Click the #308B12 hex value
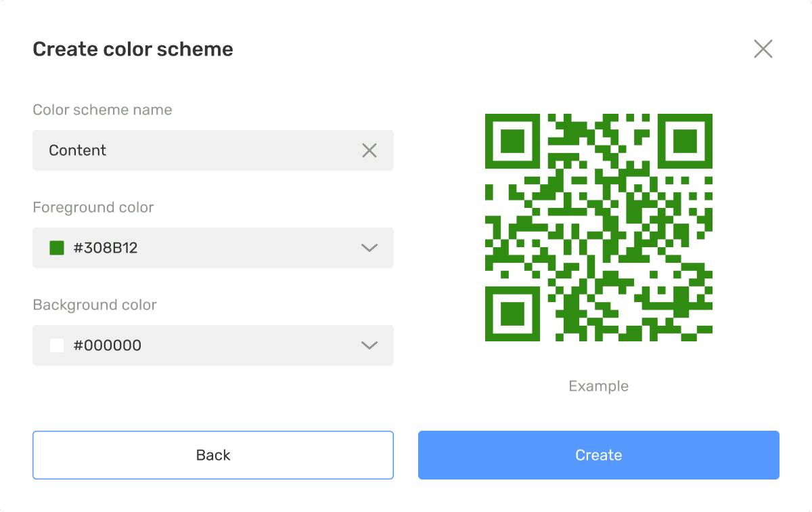This screenshot has height=512, width=812. (x=106, y=248)
